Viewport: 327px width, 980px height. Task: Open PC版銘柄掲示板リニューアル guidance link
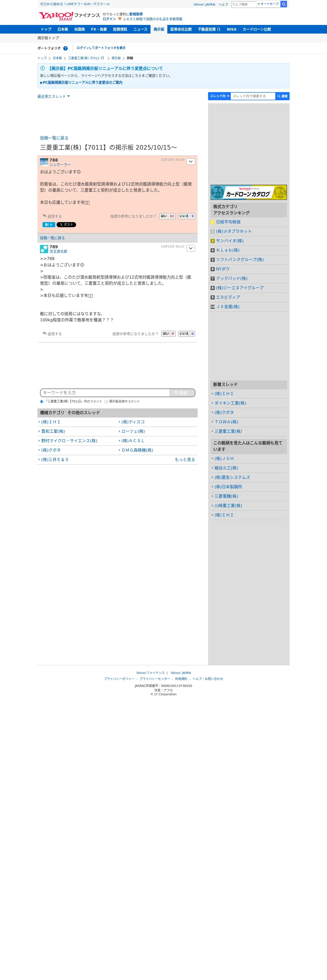pos(81,82)
